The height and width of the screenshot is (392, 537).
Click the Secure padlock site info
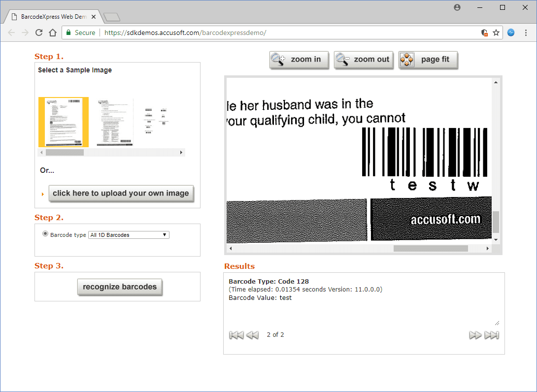(x=80, y=33)
